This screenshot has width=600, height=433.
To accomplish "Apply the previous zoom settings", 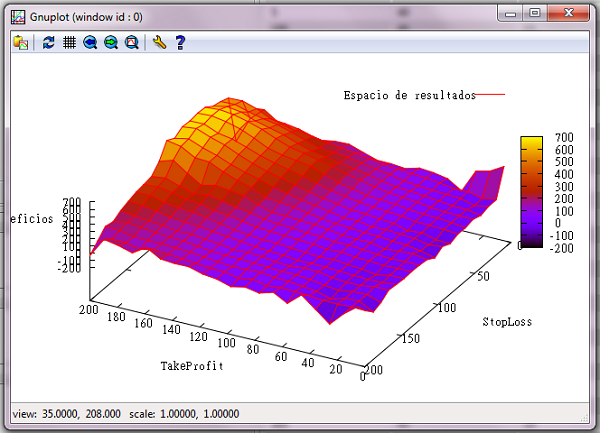I will pos(90,43).
